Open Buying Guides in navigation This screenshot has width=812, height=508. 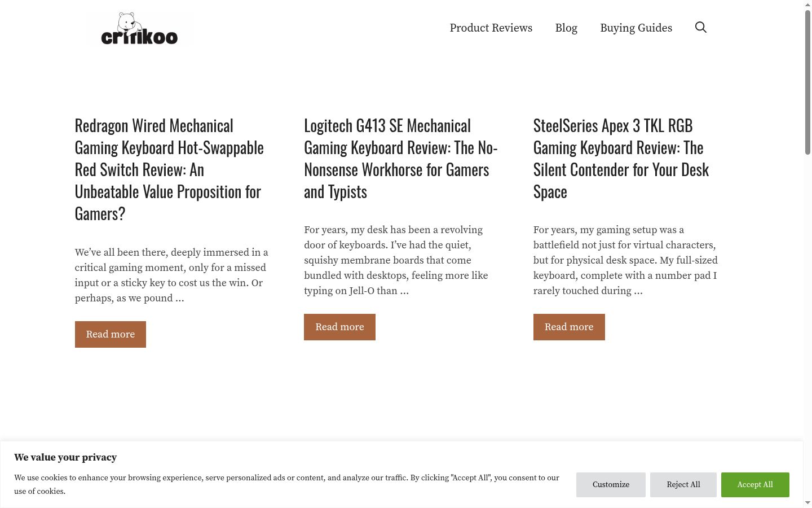[636, 28]
